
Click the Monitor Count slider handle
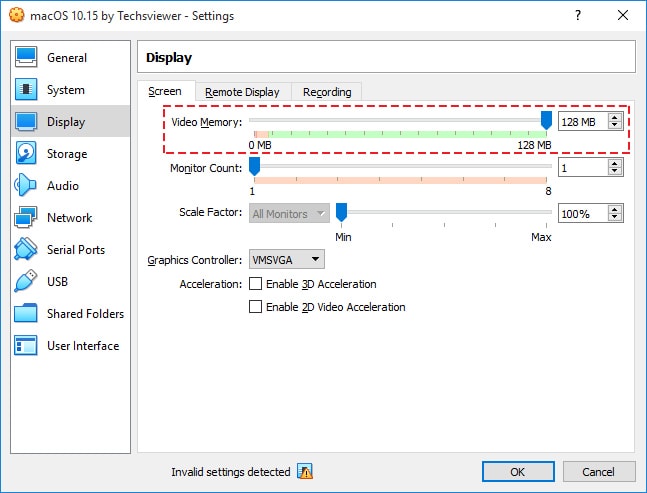pyautogui.click(x=255, y=166)
